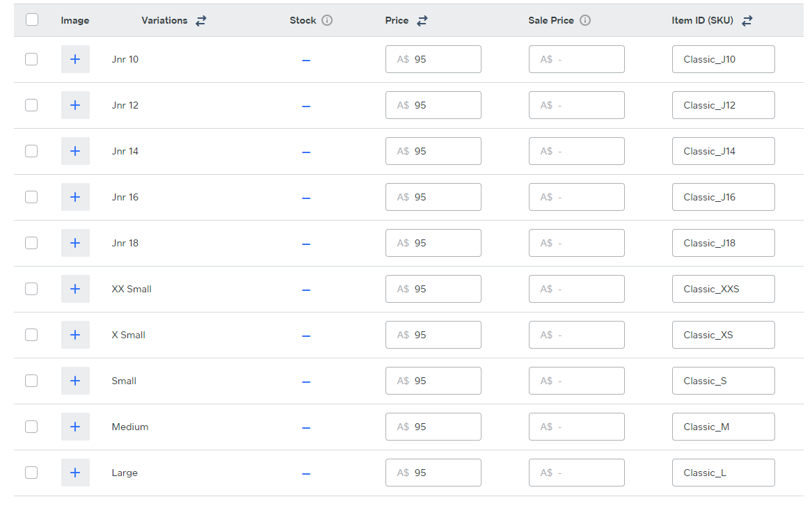
Task: Edit SKU field Classic_J18
Action: [x=724, y=243]
